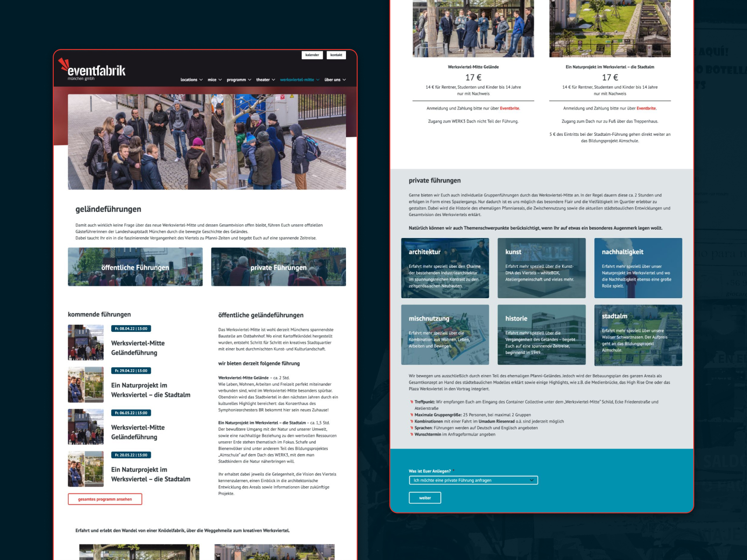Open the kontakt button
Image resolution: width=747 pixels, height=560 pixels.
pos(336,55)
